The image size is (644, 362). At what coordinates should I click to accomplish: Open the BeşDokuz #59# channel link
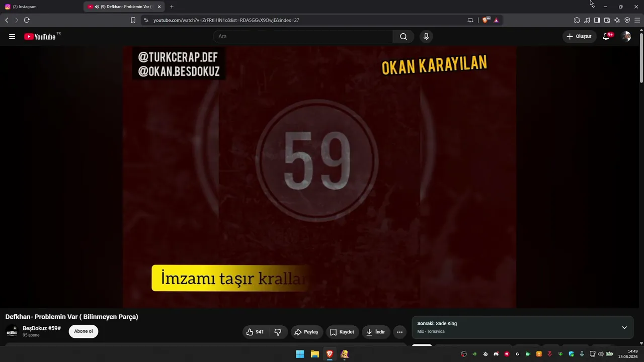pyautogui.click(x=42, y=328)
